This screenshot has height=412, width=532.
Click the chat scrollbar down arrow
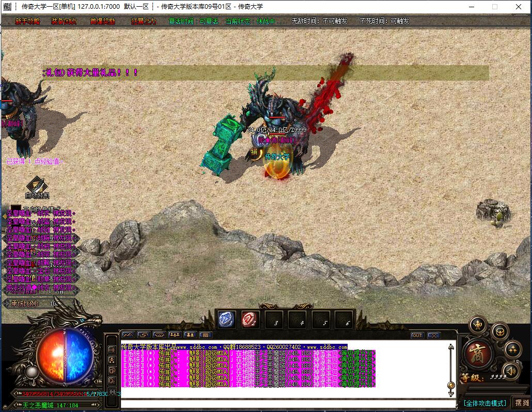[x=451, y=394]
